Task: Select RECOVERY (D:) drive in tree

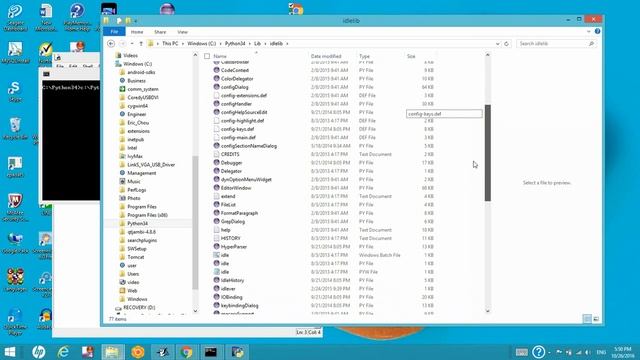Action: (139, 307)
